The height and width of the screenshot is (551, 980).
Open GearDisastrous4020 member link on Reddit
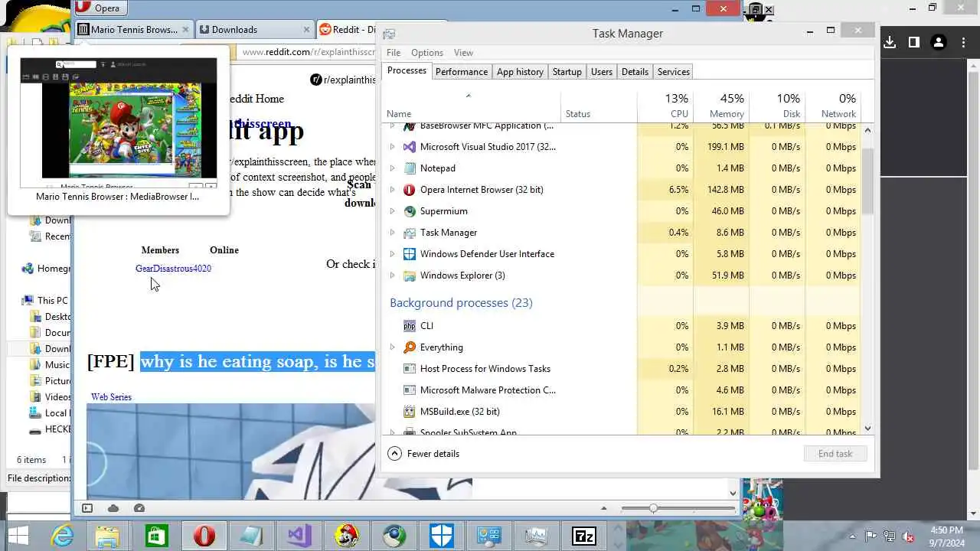click(173, 269)
